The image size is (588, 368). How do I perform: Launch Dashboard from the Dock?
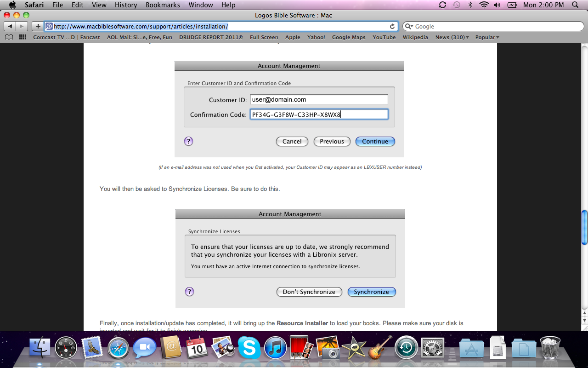coord(66,348)
